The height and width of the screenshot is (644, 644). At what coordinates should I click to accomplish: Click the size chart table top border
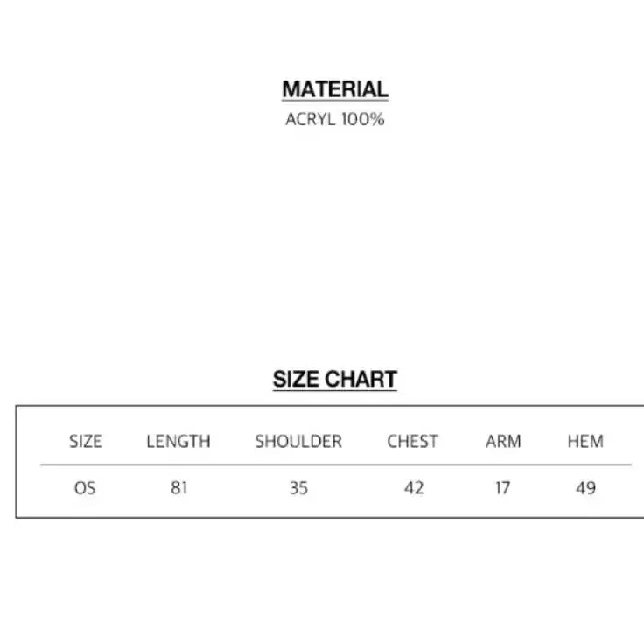[330, 406]
